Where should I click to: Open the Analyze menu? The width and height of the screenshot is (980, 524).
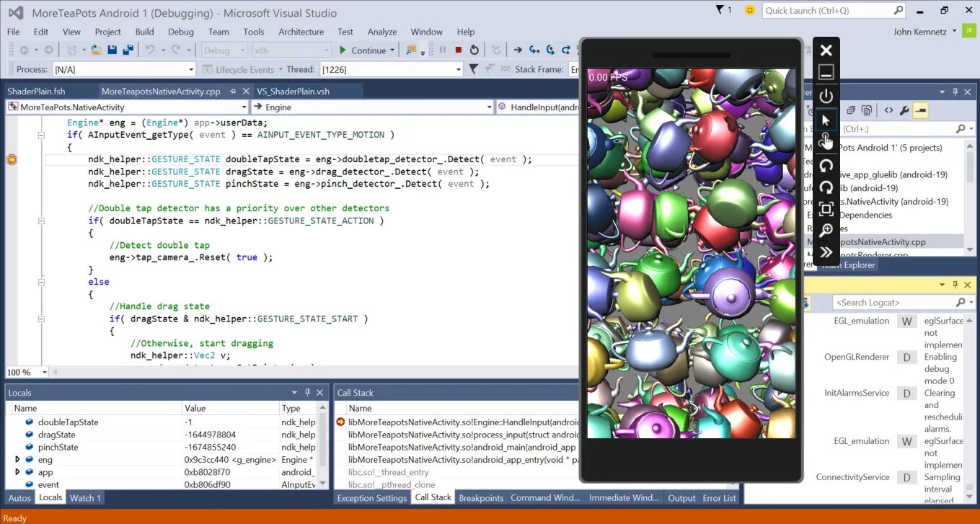click(382, 32)
